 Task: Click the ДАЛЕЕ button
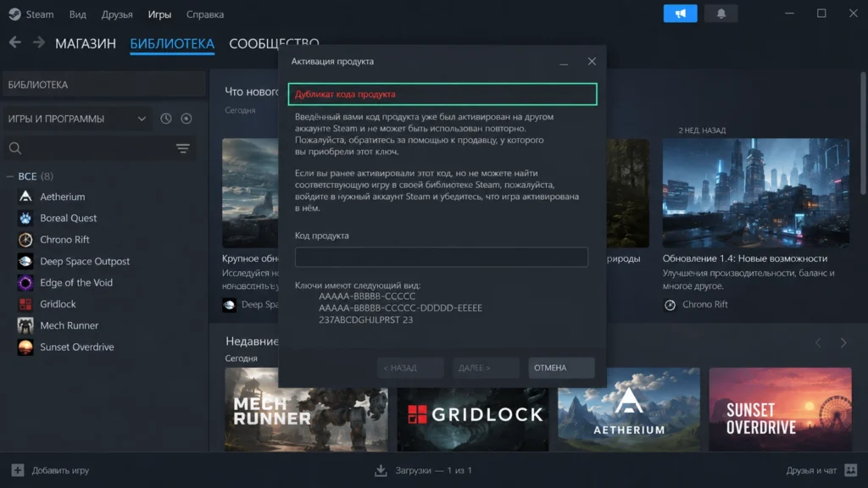click(486, 368)
